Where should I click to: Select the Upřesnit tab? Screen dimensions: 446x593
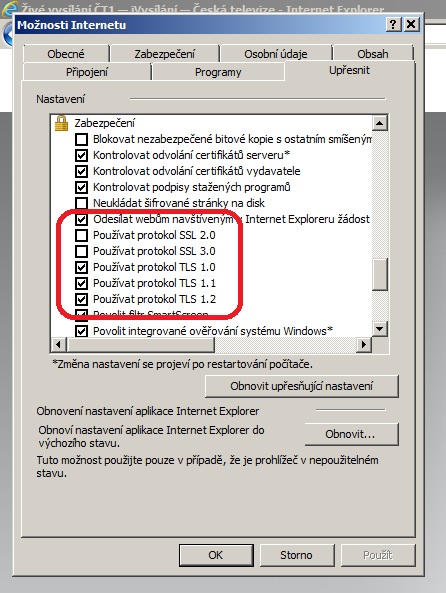(x=349, y=71)
